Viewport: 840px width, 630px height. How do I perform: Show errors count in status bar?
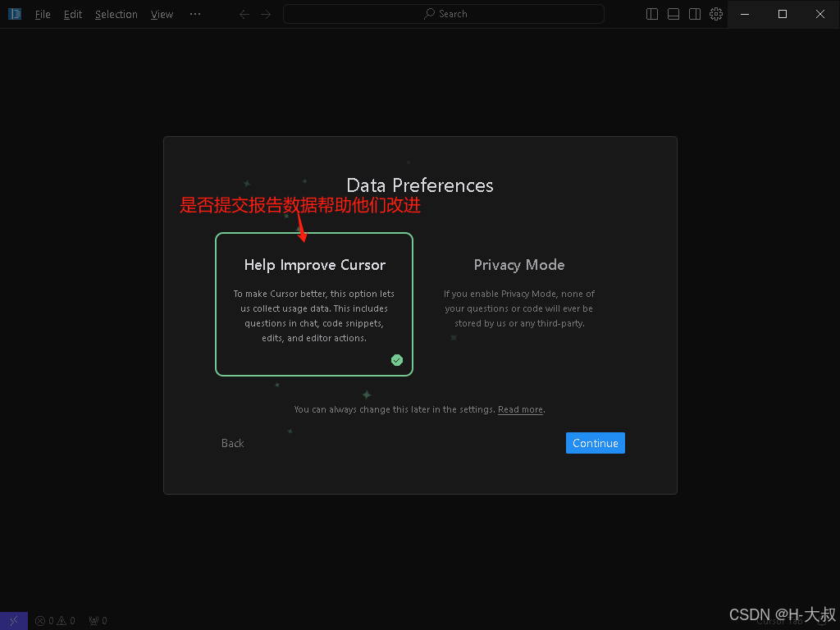[x=44, y=621]
